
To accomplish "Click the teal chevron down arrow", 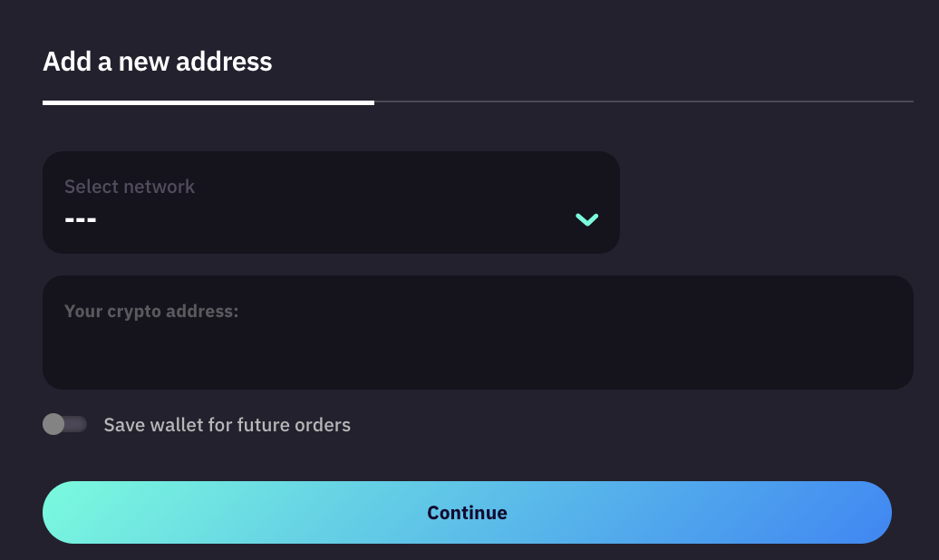I will [x=587, y=219].
